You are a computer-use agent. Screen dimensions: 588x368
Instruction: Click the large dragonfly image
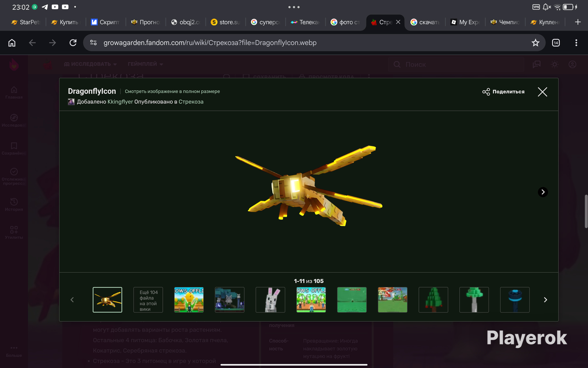click(x=309, y=186)
